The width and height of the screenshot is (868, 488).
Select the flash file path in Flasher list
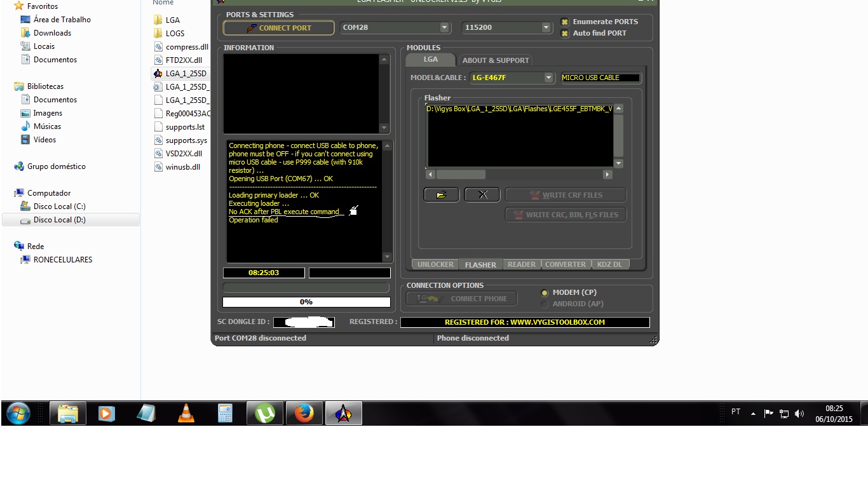(x=519, y=109)
